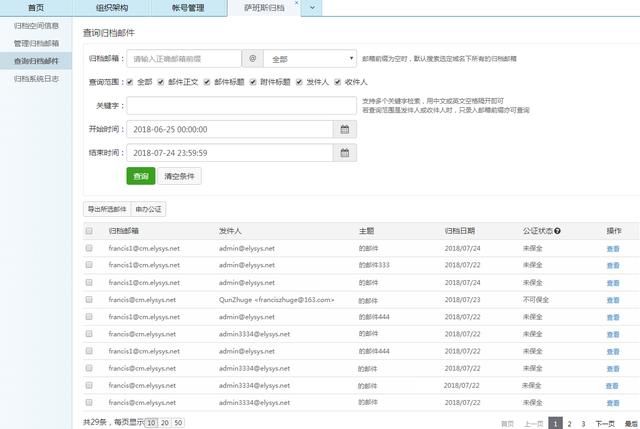Viewport: 640px width, 429px height.
Task: Go to page 2 of results
Action: (569, 423)
